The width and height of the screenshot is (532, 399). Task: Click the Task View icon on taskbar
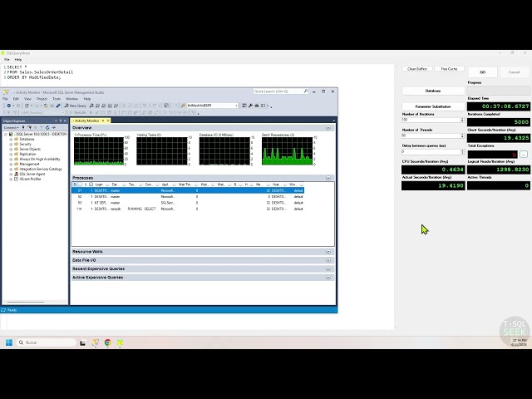(82, 342)
